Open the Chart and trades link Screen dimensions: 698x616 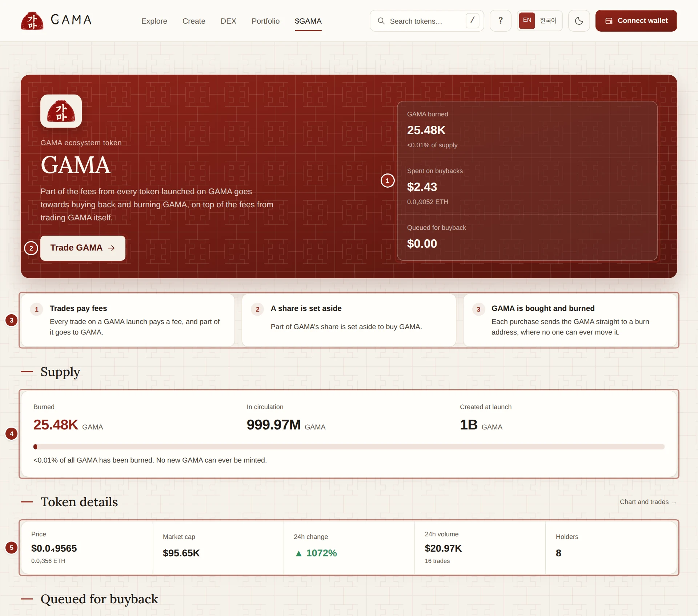click(x=648, y=502)
